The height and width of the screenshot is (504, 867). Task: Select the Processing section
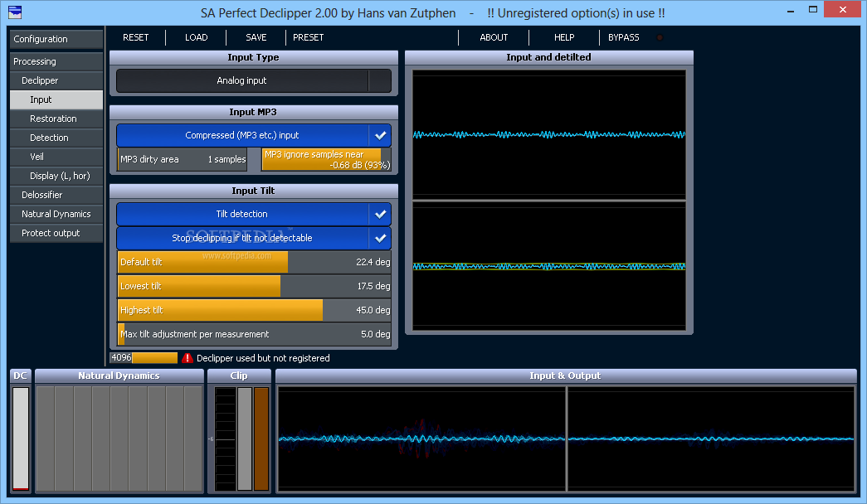click(x=56, y=61)
